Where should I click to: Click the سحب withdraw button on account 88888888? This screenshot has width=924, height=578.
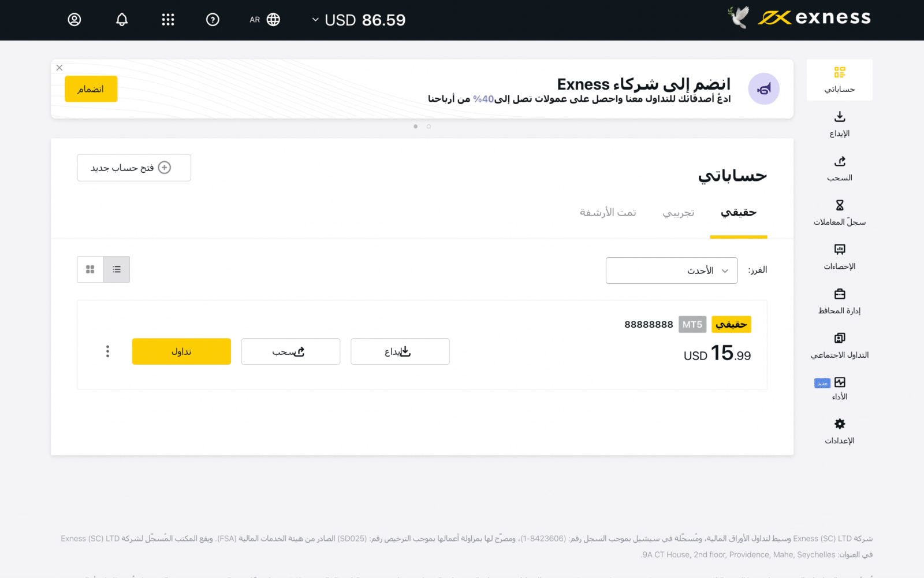290,351
